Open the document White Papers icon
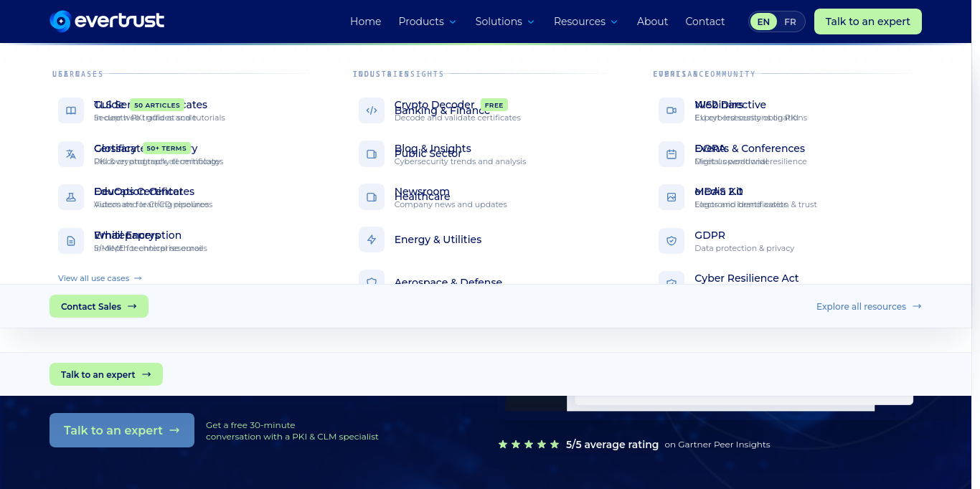This screenshot has height=489, width=980. click(x=71, y=241)
